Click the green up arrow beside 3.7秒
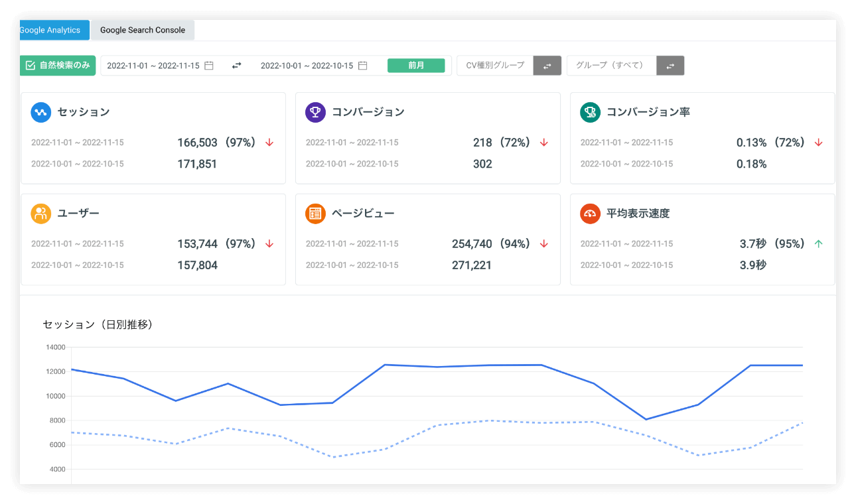Screen dimensions: 856x504 pyautogui.click(x=819, y=243)
